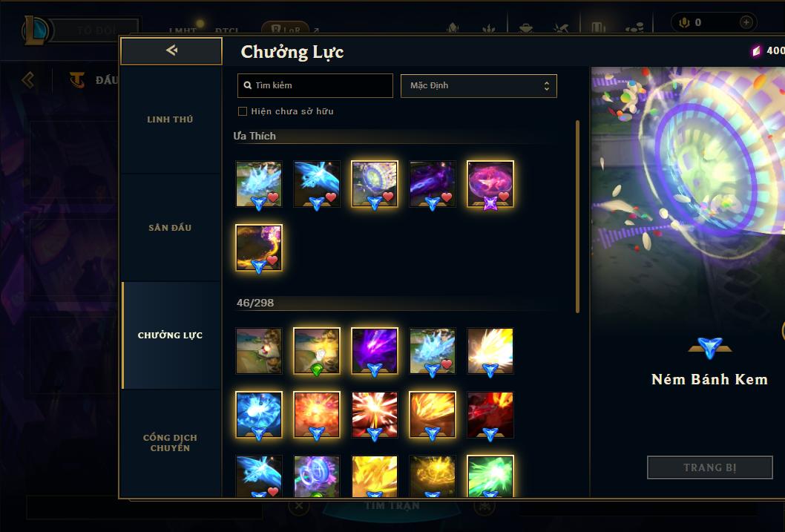Image resolution: width=785 pixels, height=532 pixels.
Task: Switch to the Sân Đấu tab
Action: [170, 228]
